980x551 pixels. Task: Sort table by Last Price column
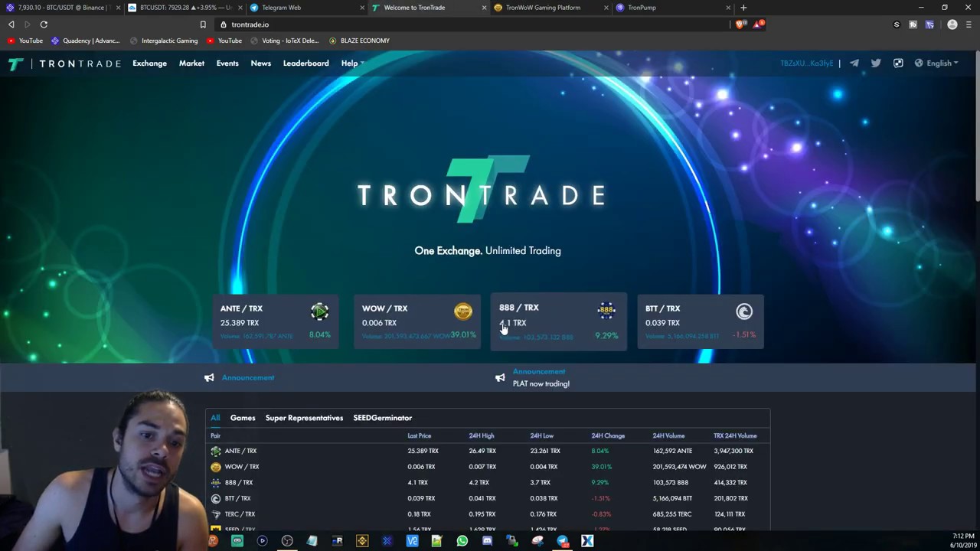(x=419, y=436)
